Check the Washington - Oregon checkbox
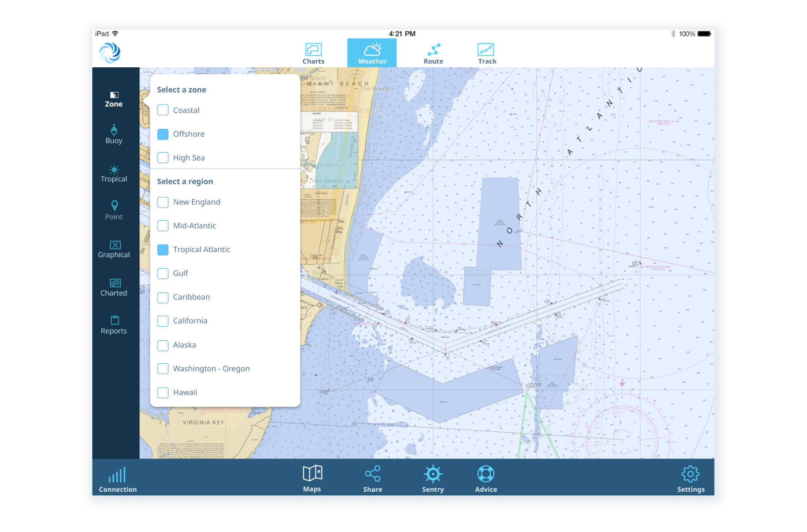This screenshot has height=532, width=807. [163, 369]
